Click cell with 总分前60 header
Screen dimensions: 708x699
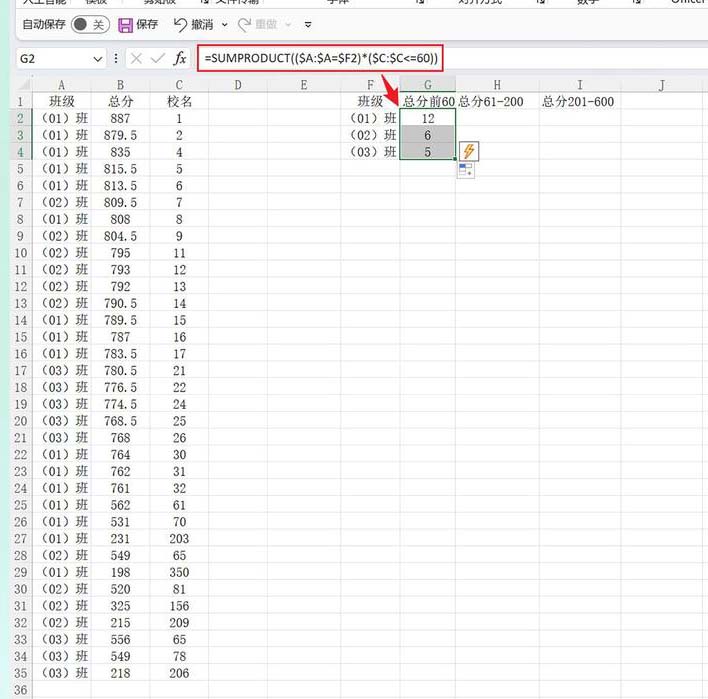[x=428, y=102]
